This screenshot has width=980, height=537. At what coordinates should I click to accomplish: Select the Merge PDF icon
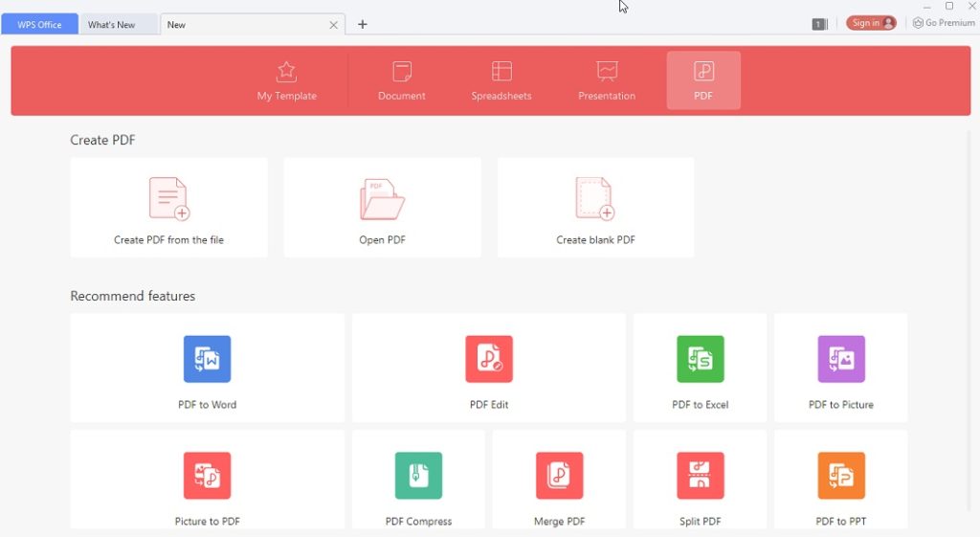[x=559, y=476]
